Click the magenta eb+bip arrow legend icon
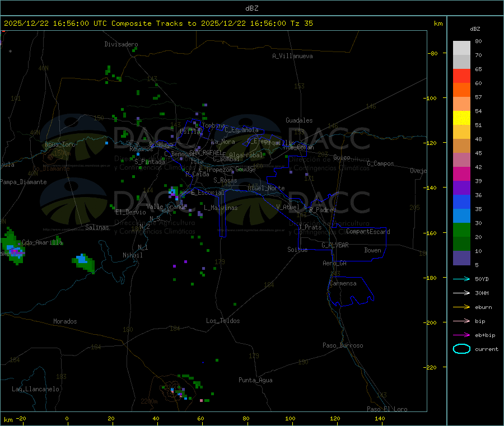The image size is (504, 426). (461, 335)
